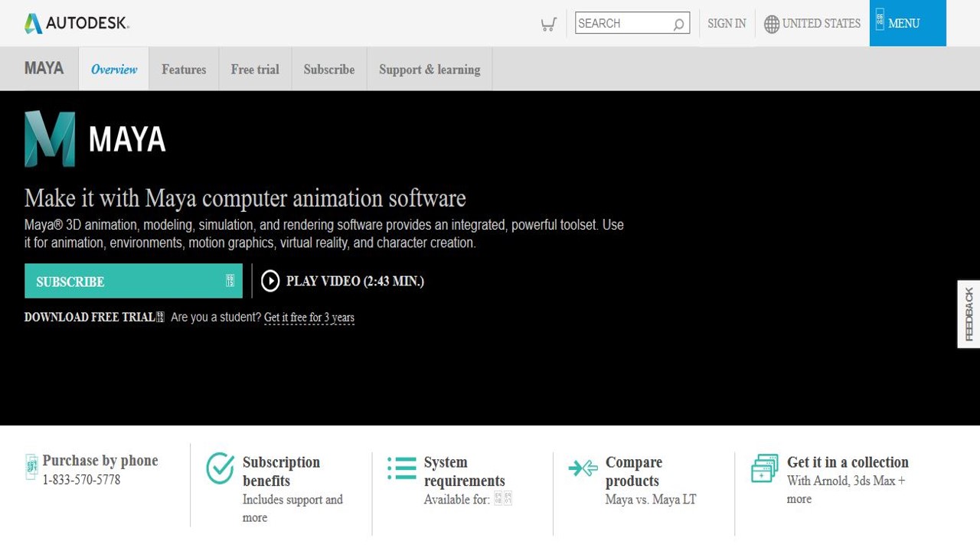
Task: Click the stacked collection icon
Action: pyautogui.click(x=763, y=468)
